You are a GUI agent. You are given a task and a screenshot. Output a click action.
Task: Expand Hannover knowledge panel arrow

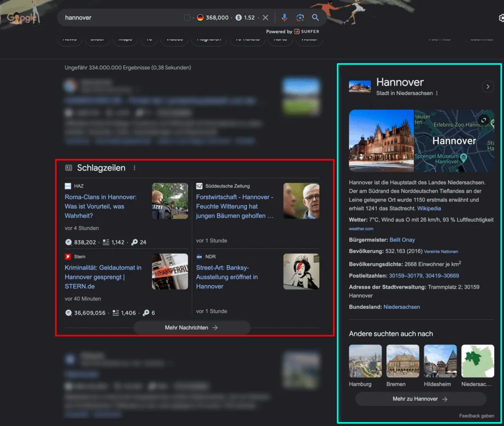click(488, 87)
